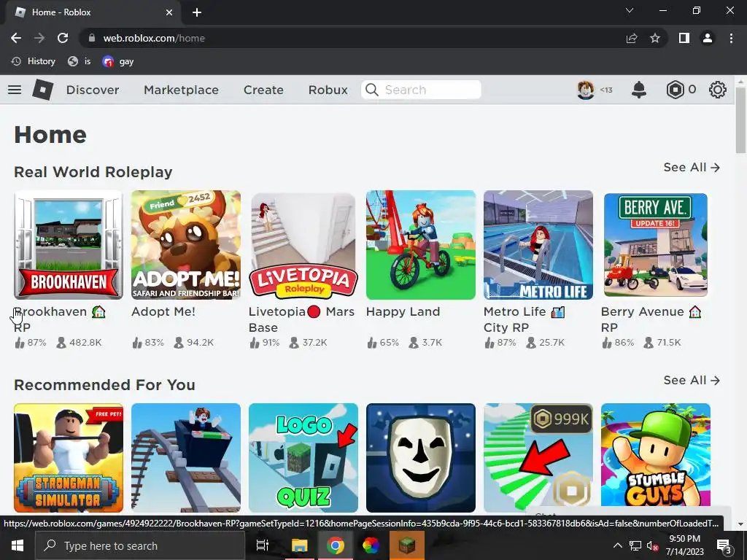Focus the Roblox search field
This screenshot has width=747, height=560.
point(421,90)
